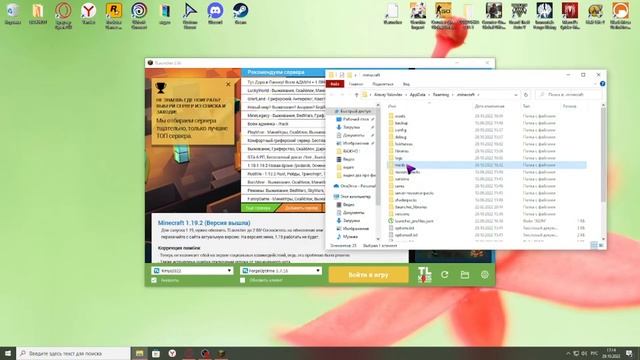Screen dimensions: 640x360
Task: Open TL Mods icon in launcher
Action: tap(424, 275)
